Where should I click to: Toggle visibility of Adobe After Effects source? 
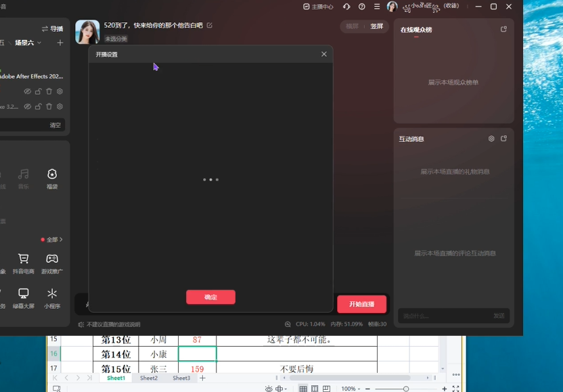click(x=28, y=91)
